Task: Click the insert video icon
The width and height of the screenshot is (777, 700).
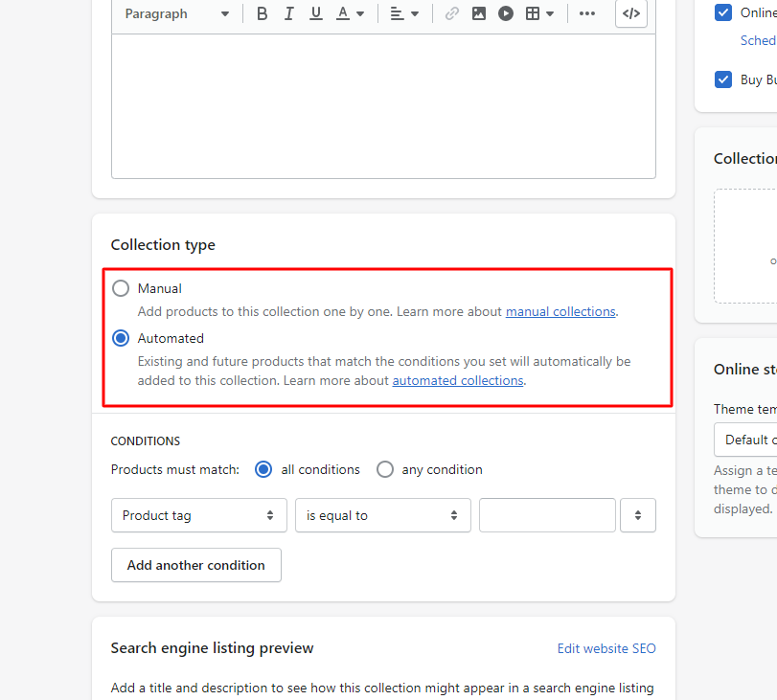Action: tap(505, 13)
